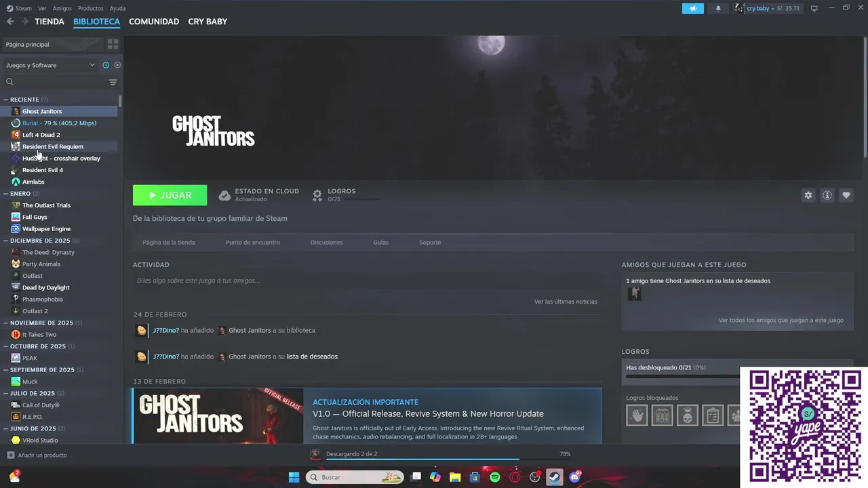Collapse the ENERO section
Image resolution: width=868 pixels, height=488 pixels.
coord(6,194)
